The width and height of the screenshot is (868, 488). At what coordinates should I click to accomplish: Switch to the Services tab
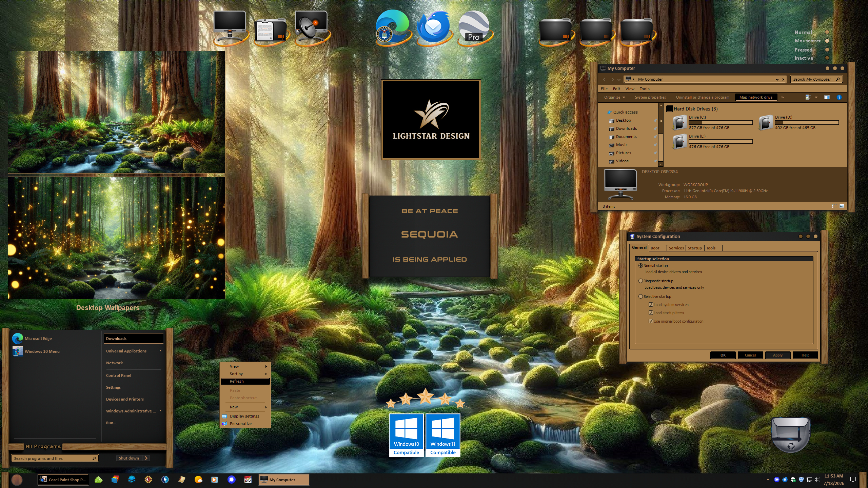click(x=676, y=248)
